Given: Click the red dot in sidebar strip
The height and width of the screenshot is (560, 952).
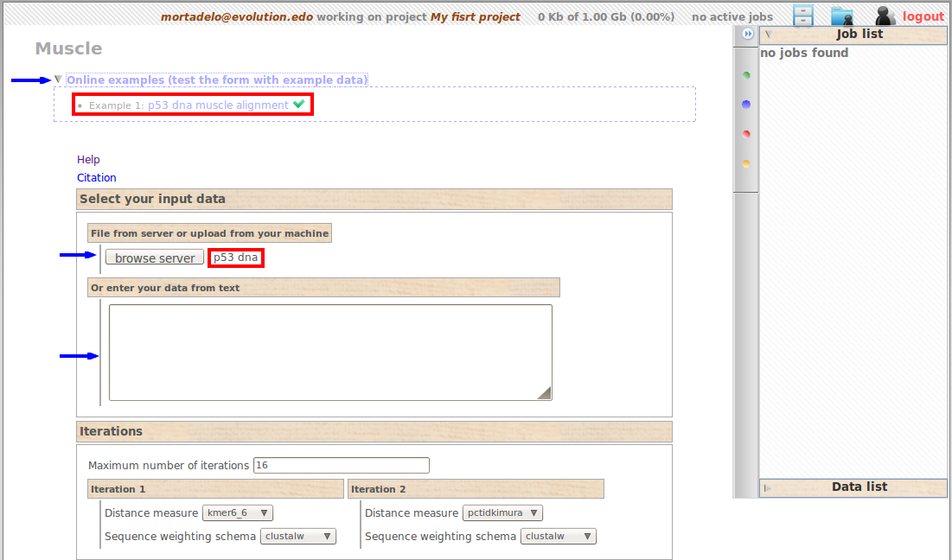Looking at the screenshot, I should coord(746,134).
